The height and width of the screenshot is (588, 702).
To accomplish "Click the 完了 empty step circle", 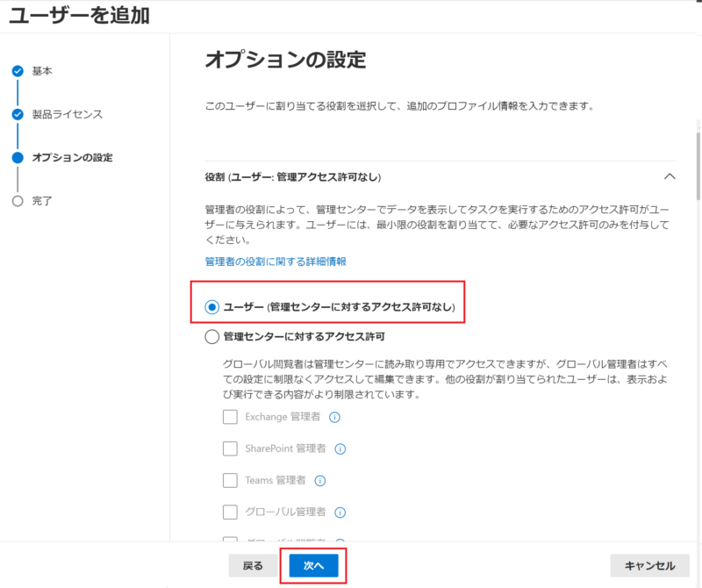I will pyautogui.click(x=18, y=201).
